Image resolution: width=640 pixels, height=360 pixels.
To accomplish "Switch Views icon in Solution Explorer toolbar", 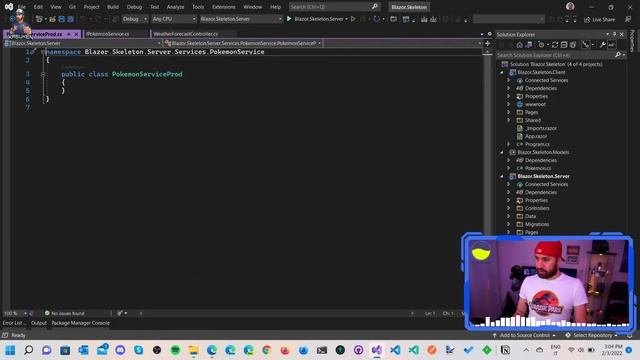I will click(x=529, y=45).
